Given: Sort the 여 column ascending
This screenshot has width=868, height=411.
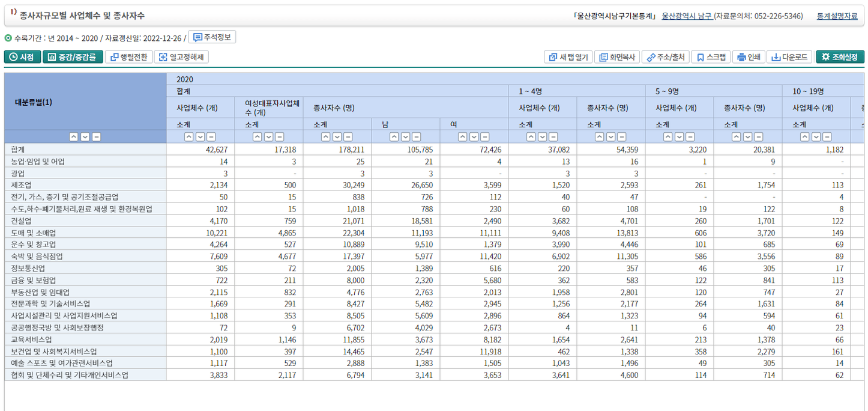Looking at the screenshot, I should 463,137.
